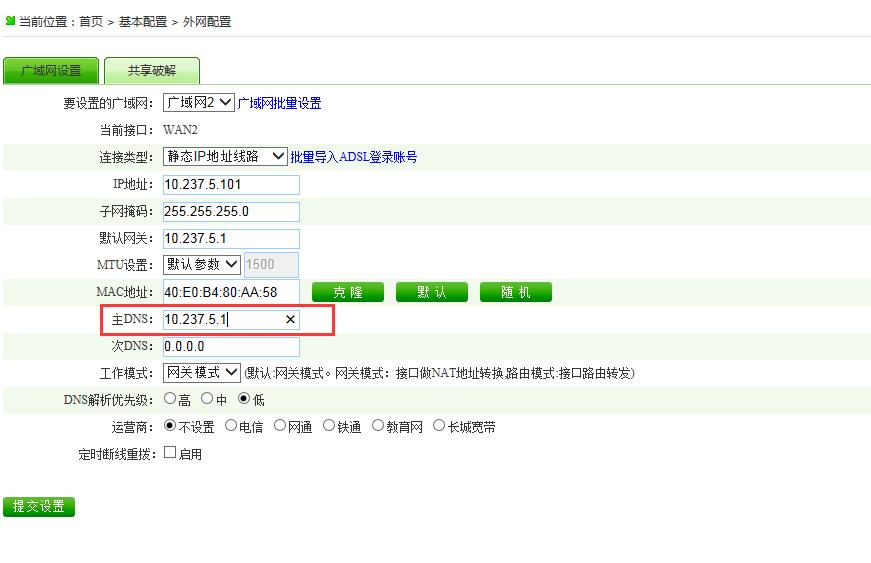Viewport: 871px width, 563px height.
Task: Open the 批量导入ADSL登录账号 link
Action: click(353, 157)
